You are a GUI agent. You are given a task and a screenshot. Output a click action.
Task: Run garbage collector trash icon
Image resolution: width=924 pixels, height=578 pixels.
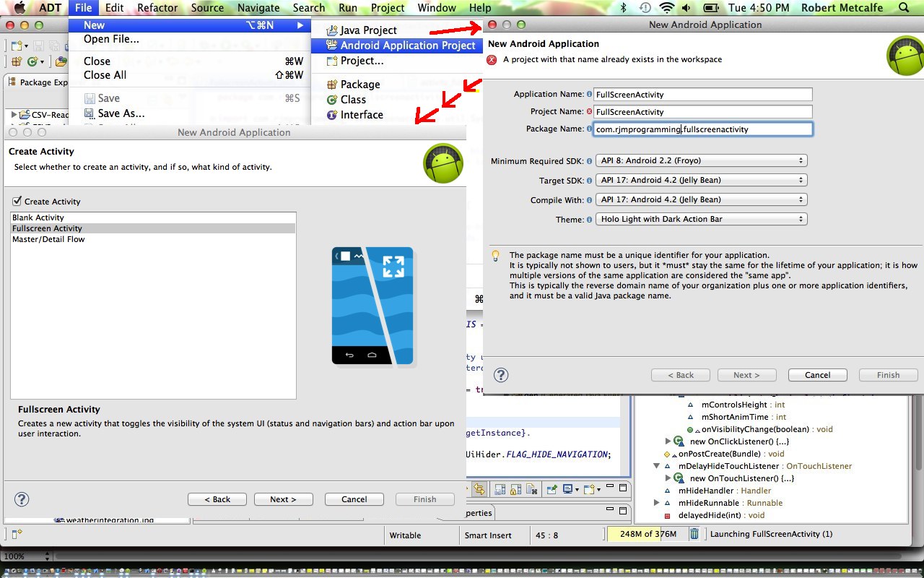coord(694,534)
